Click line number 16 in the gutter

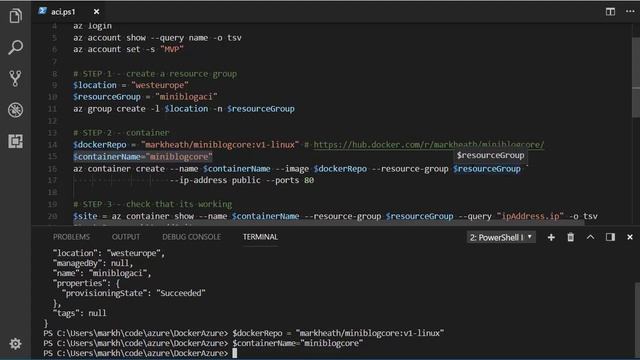52,169
